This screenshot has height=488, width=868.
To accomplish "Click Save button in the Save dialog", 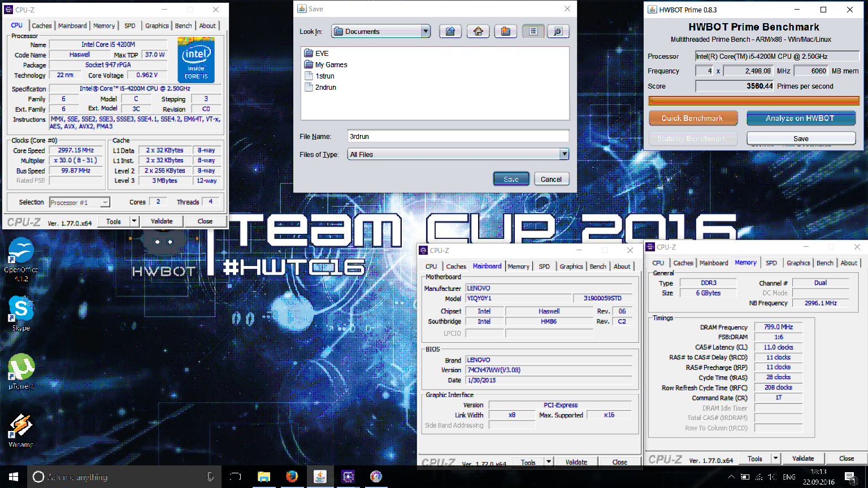I will pos(511,179).
